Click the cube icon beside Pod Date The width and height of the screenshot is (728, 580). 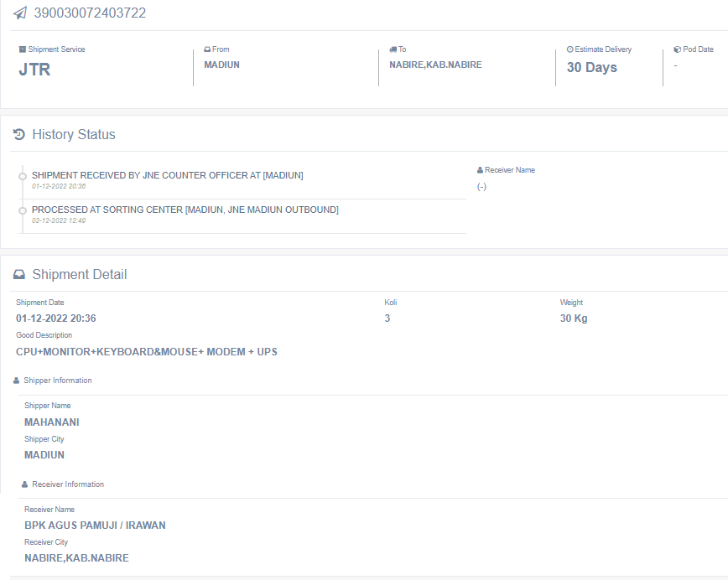point(678,49)
